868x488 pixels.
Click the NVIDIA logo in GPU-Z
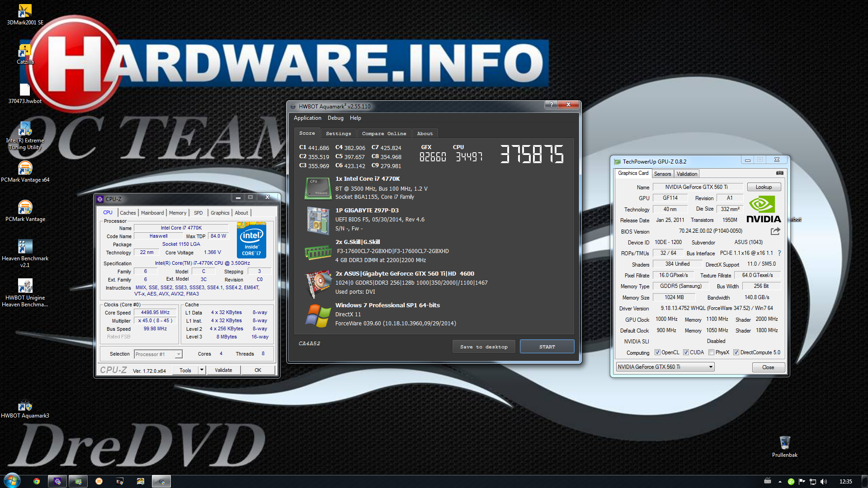click(764, 209)
